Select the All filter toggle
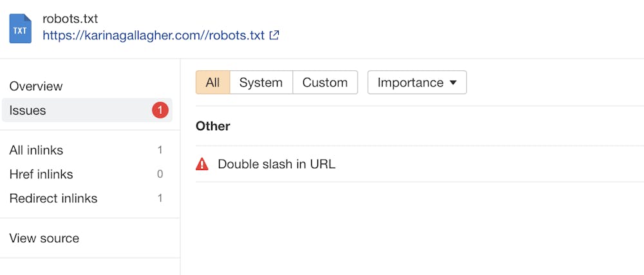 click(x=213, y=82)
